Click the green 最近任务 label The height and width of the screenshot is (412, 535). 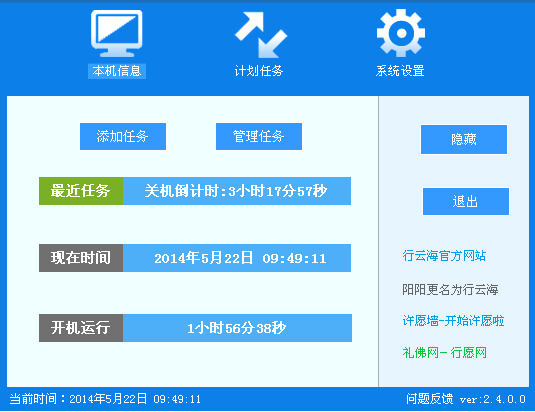pos(81,191)
